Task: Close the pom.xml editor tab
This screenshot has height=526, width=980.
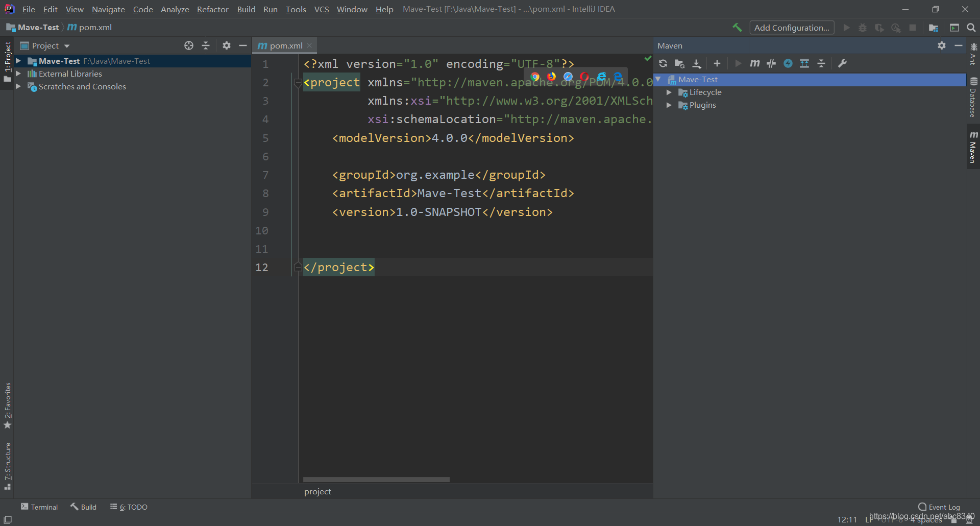Action: [309, 45]
